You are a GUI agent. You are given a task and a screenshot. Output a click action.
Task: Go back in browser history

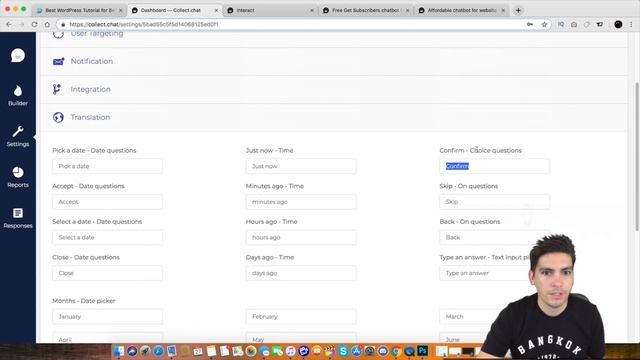click(x=9, y=24)
